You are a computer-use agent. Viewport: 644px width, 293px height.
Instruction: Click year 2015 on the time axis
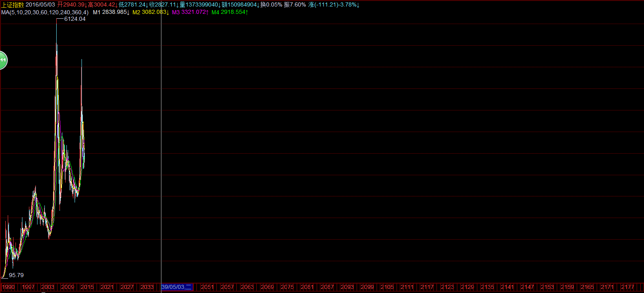[x=87, y=287]
